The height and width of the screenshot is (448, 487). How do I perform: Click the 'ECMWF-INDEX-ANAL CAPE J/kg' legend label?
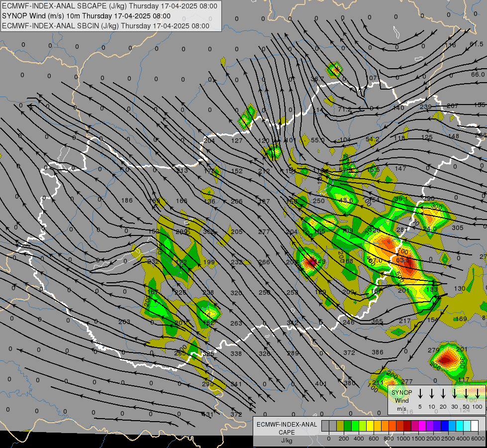287,432
